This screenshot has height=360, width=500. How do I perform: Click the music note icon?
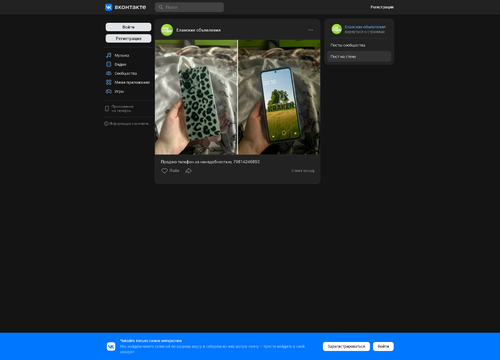click(109, 55)
